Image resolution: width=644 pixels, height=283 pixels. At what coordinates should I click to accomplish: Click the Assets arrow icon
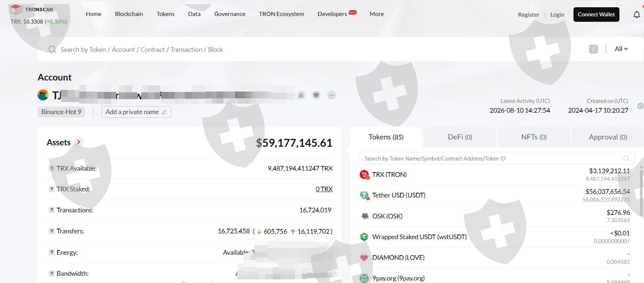point(78,142)
